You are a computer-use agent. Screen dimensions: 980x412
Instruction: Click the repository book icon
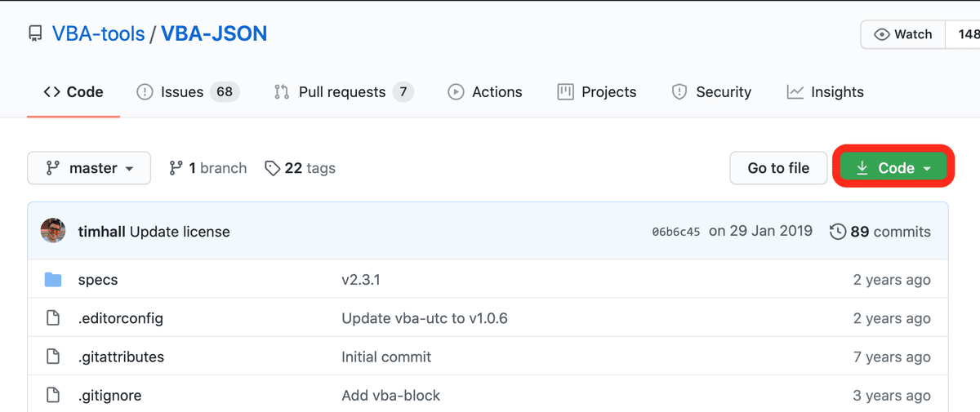[x=35, y=34]
